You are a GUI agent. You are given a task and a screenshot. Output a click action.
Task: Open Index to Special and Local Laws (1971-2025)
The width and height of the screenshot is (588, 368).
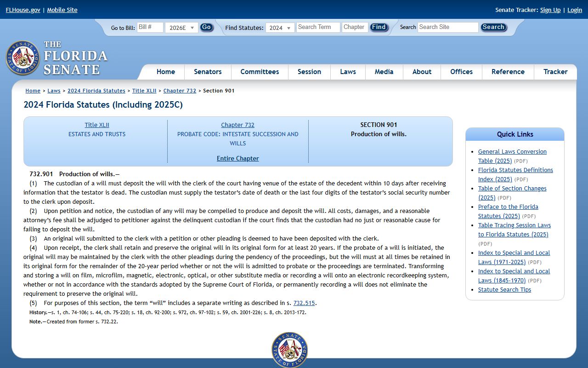pyautogui.click(x=514, y=257)
